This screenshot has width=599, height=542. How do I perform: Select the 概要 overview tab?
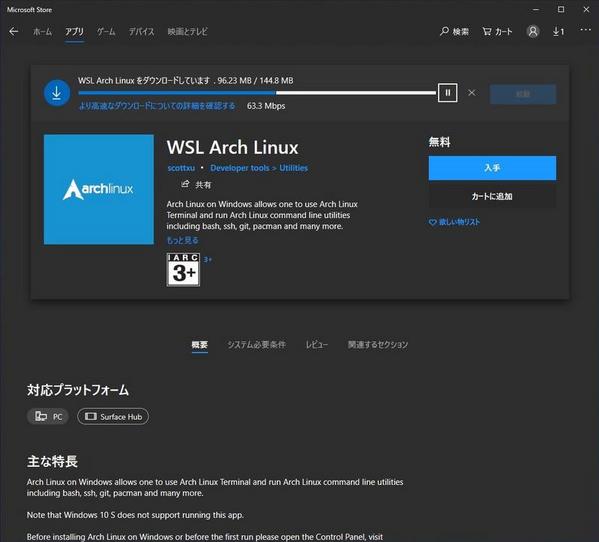point(199,345)
